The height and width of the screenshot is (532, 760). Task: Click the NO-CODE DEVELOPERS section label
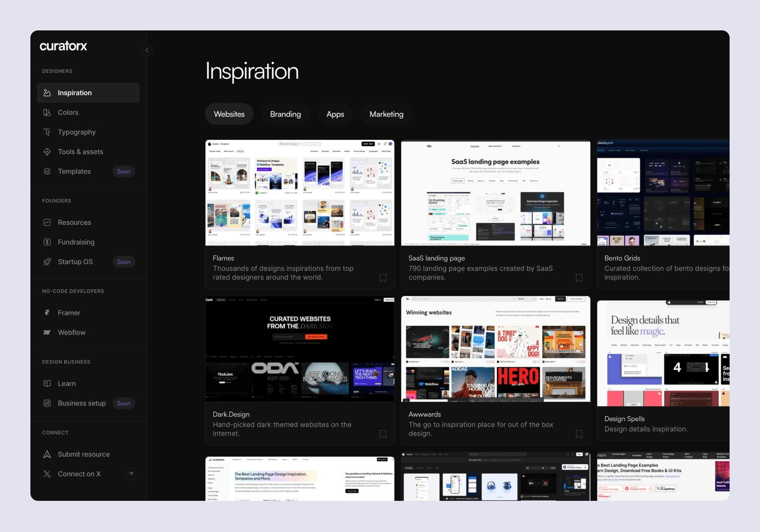click(x=73, y=291)
